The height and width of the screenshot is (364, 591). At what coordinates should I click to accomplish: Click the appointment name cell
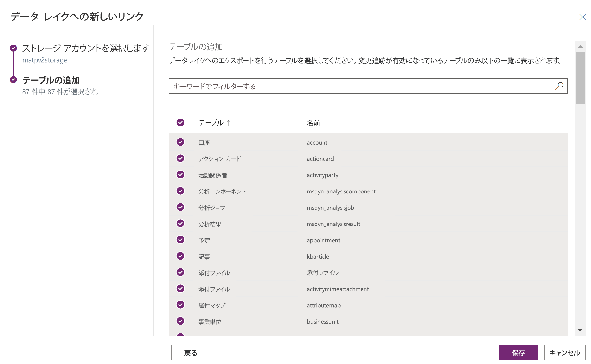324,241
